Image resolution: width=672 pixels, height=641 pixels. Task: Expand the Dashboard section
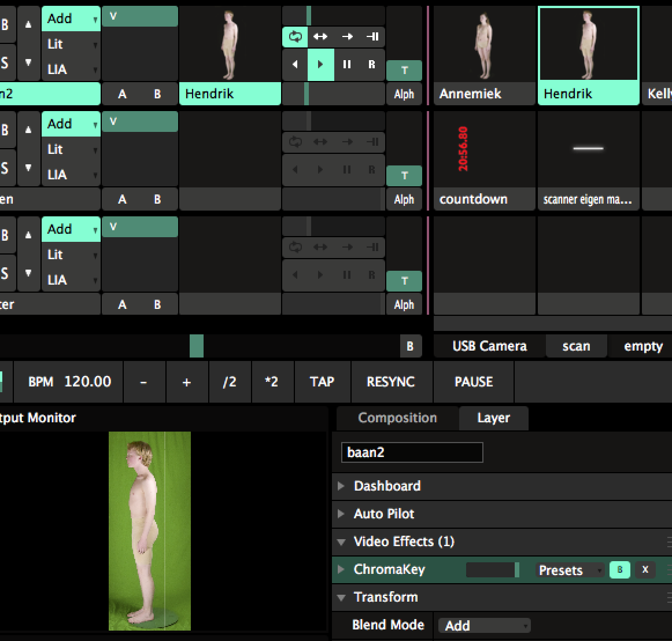pyautogui.click(x=387, y=486)
